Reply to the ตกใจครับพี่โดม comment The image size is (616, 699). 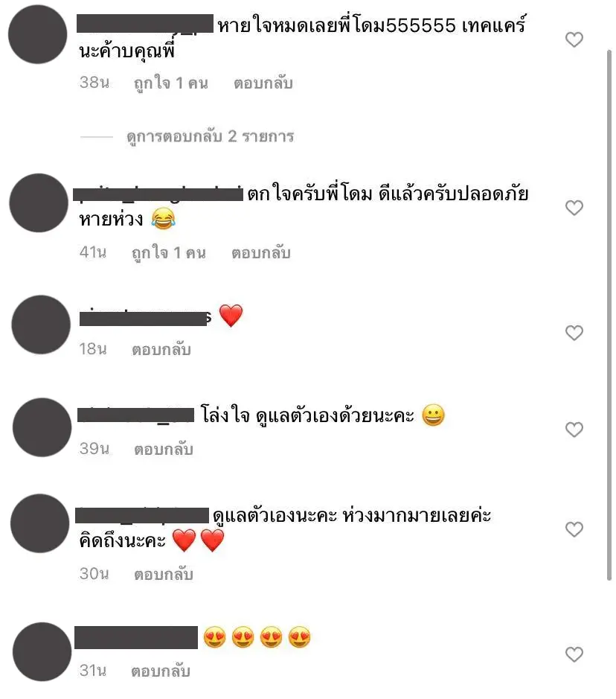click(261, 253)
